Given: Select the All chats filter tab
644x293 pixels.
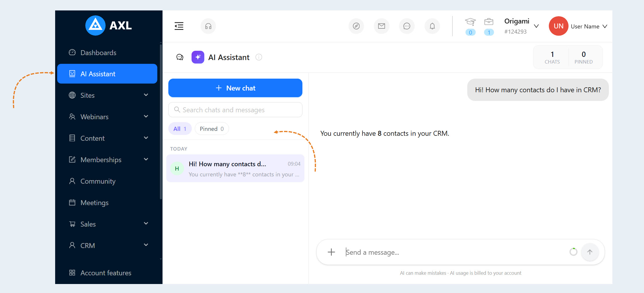Looking at the screenshot, I should 180,129.
